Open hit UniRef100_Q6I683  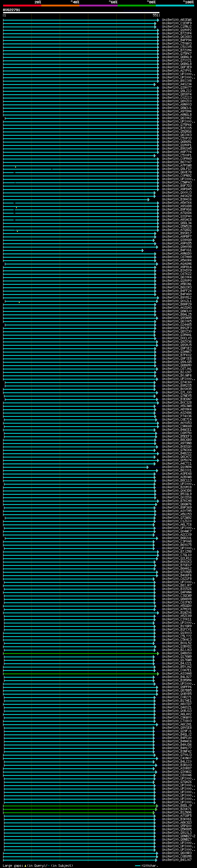(176, 37)
